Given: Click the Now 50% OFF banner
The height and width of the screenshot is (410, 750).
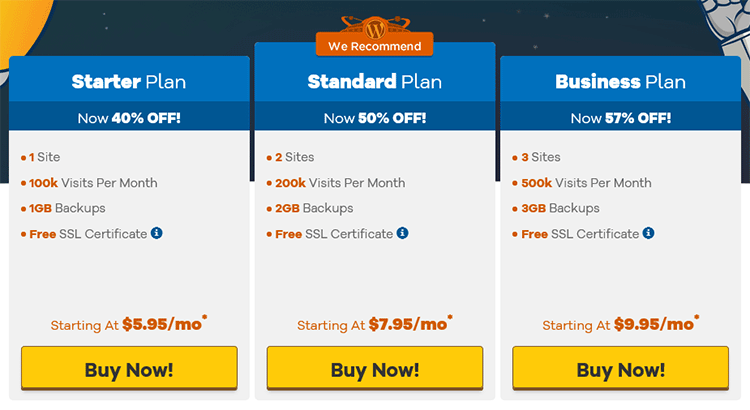Looking at the screenshot, I should [375, 118].
